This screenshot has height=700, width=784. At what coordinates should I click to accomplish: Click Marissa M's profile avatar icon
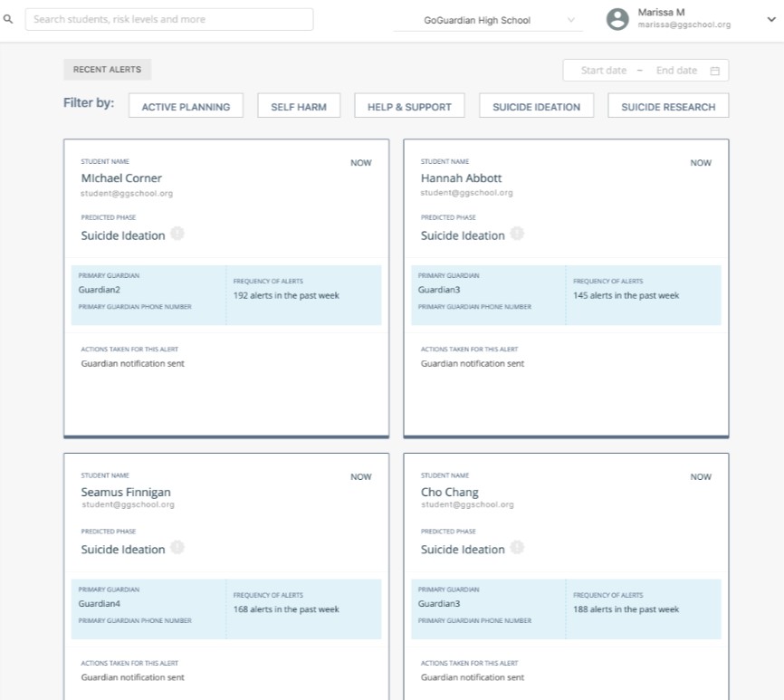click(617, 20)
